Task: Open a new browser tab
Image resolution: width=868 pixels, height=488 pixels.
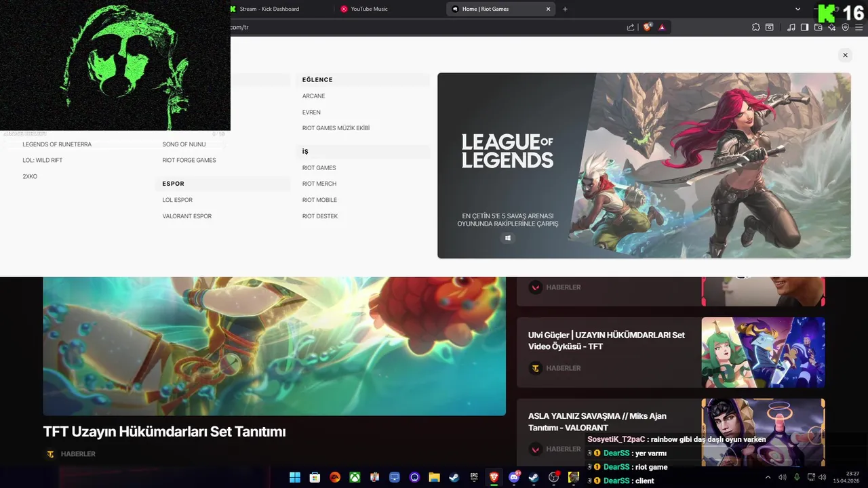Action: click(x=565, y=9)
